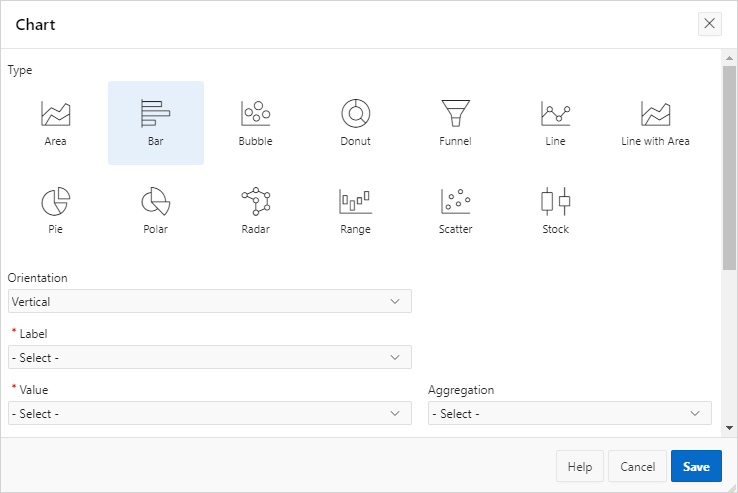Select the Area chart type
The image size is (738, 493).
click(56, 123)
